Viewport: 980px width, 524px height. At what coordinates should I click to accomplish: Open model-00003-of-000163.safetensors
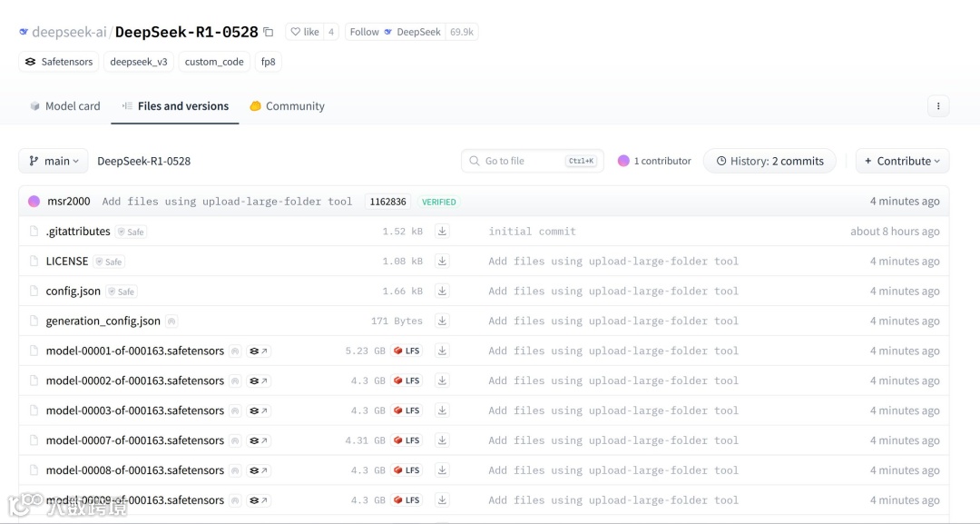click(135, 410)
